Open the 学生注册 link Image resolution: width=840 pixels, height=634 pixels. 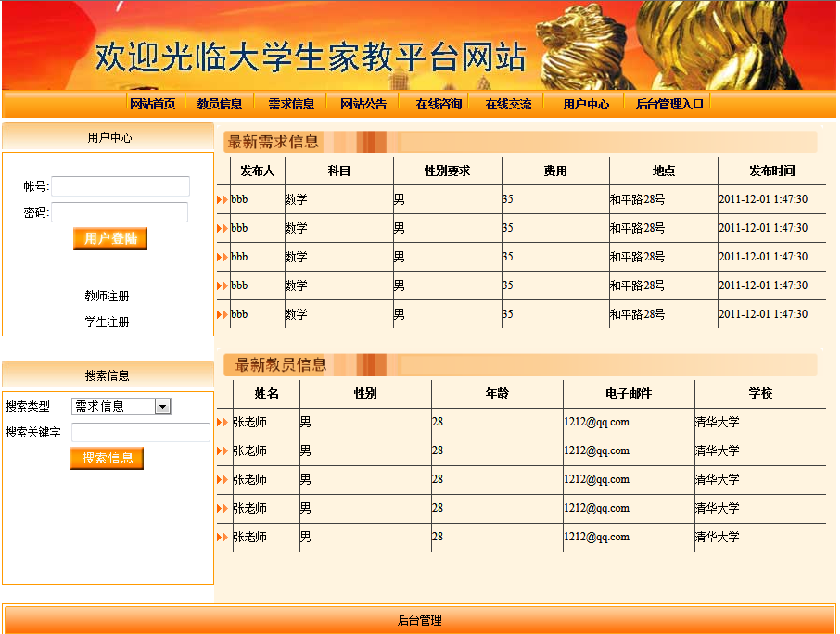click(x=107, y=323)
